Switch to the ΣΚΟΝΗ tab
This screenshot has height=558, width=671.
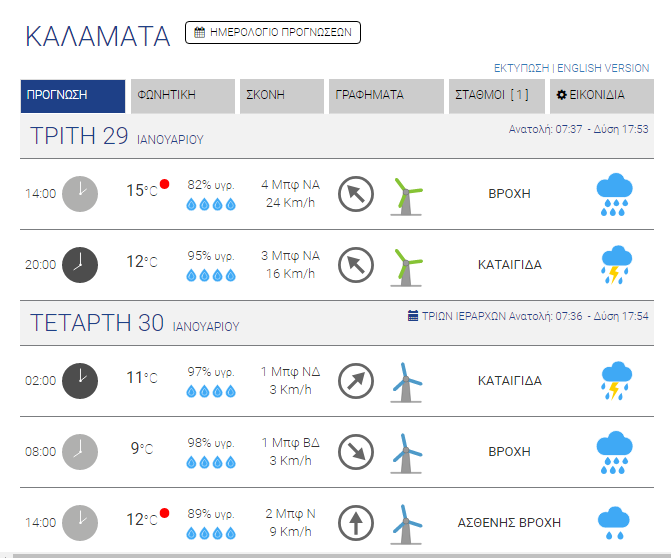[281, 96]
